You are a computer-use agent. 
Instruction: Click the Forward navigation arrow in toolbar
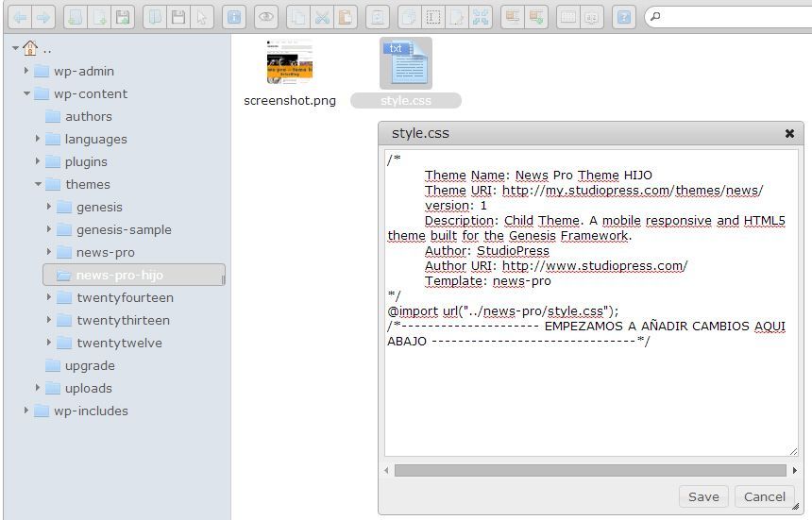pyautogui.click(x=43, y=18)
